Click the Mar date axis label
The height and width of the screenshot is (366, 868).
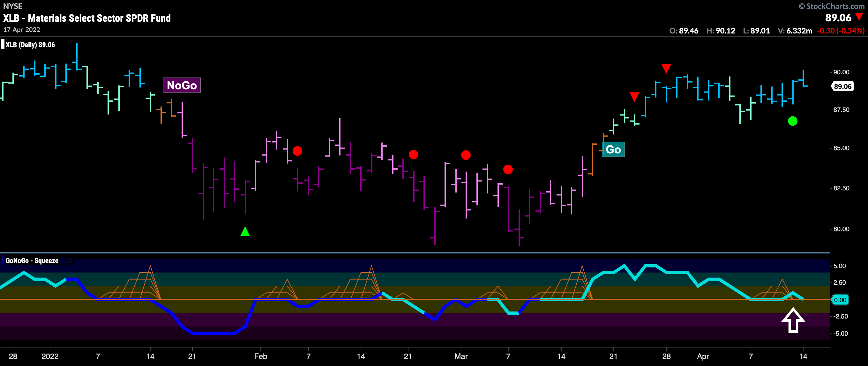461,356
